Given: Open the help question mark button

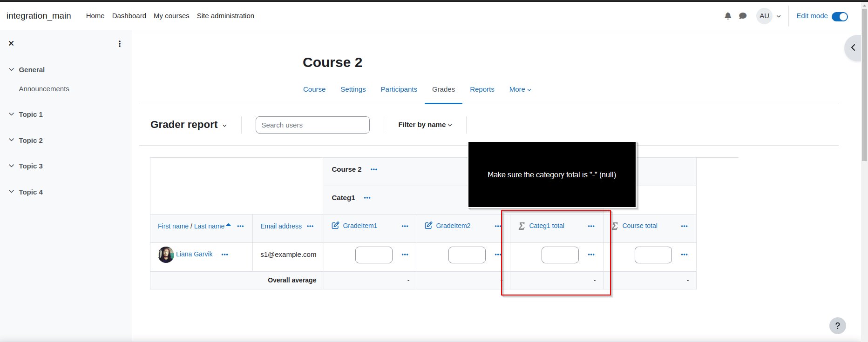Looking at the screenshot, I should 837,326.
